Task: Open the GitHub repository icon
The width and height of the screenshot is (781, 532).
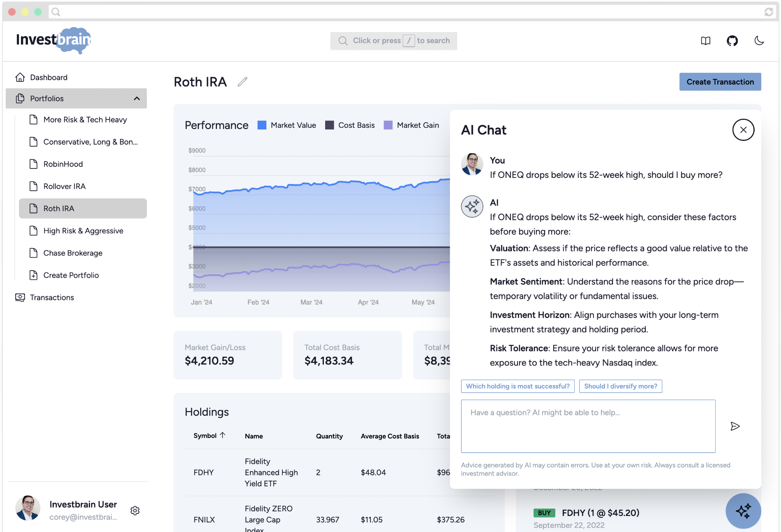Action: pyautogui.click(x=732, y=41)
